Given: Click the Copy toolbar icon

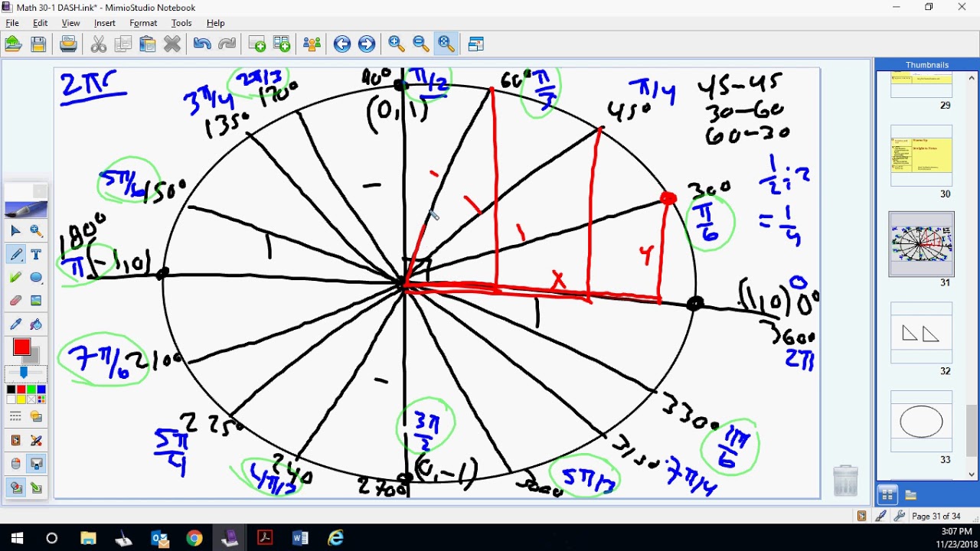Looking at the screenshot, I should tap(122, 44).
